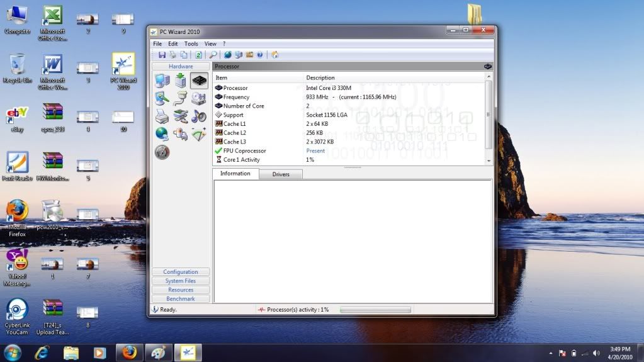Image resolution: width=644 pixels, height=362 pixels.
Task: Select the Drives disk icon in Hardware
Action: tap(199, 99)
